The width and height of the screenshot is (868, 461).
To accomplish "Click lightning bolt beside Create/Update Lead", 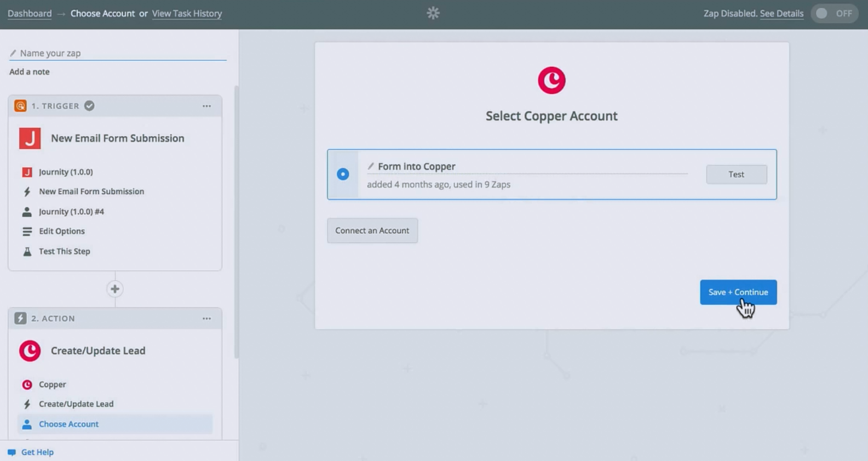I will [27, 405].
